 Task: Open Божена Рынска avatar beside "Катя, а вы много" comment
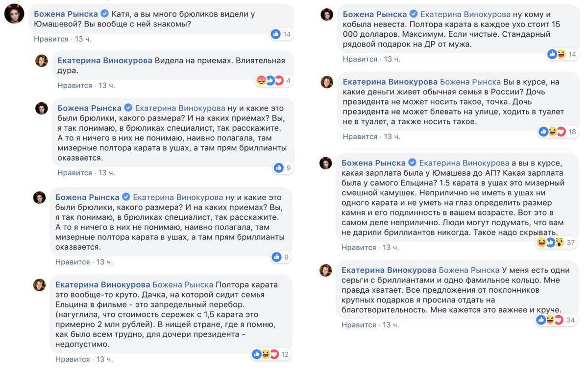[15, 15]
